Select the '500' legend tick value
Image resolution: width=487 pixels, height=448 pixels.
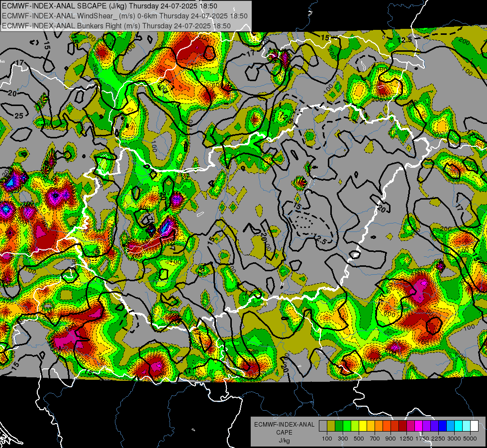coord(359,439)
